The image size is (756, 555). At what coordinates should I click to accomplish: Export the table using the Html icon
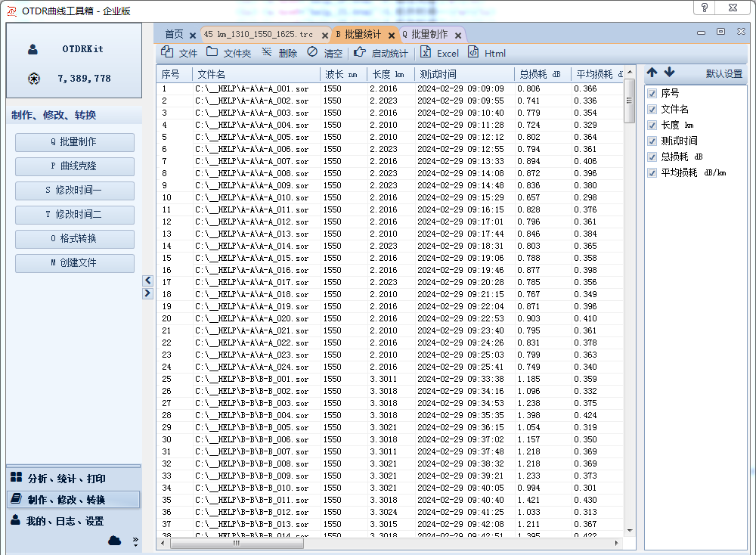473,53
